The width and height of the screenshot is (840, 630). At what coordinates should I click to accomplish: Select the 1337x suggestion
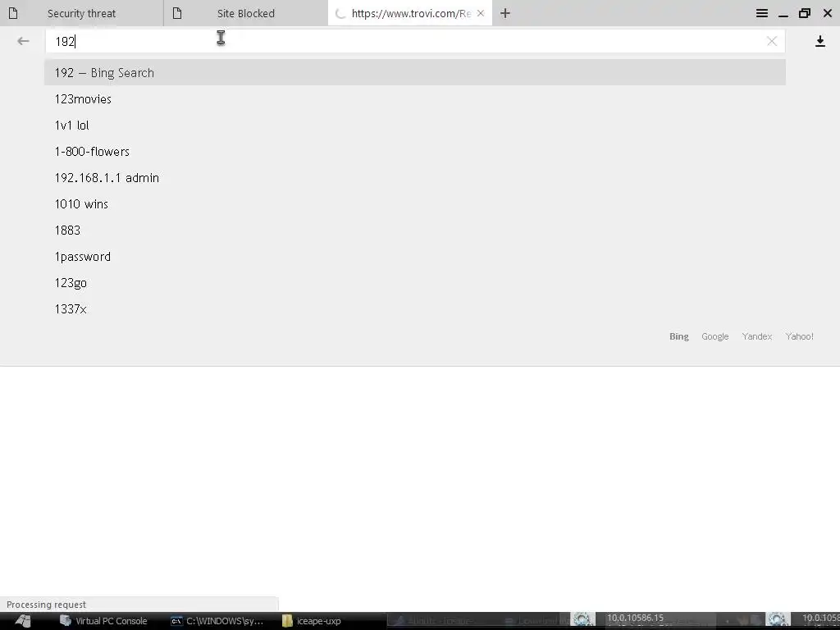click(x=415, y=309)
